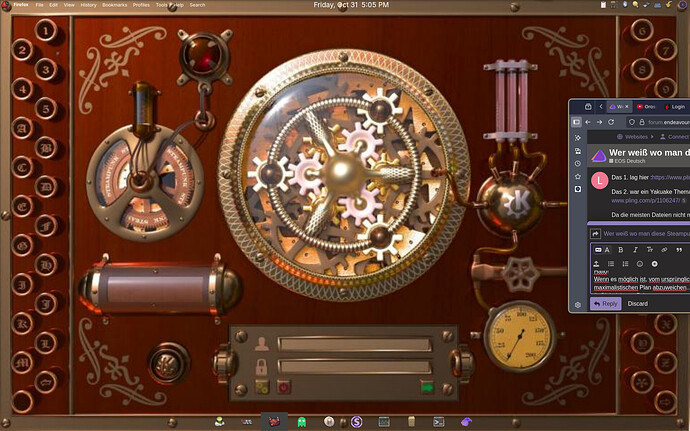Image resolution: width=690 pixels, height=431 pixels.
Task: Insert blockquote in reply editor
Action: point(679,250)
